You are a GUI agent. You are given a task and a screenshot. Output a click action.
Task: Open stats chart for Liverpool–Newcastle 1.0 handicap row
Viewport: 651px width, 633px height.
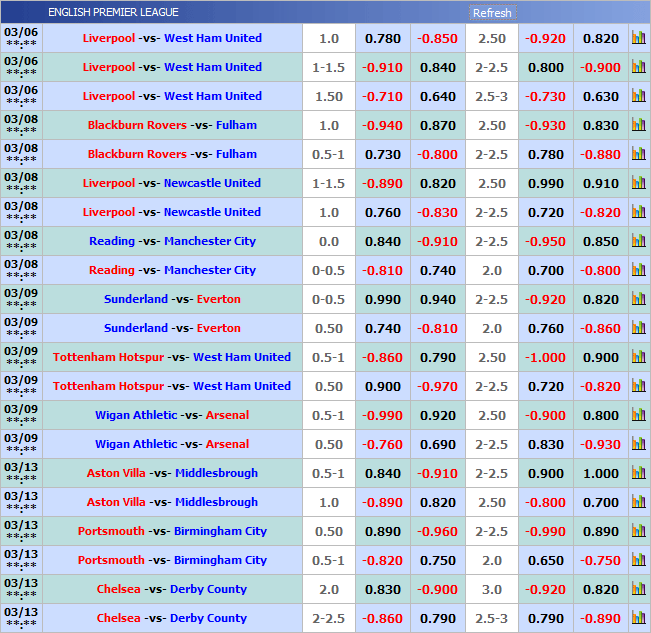(639, 212)
